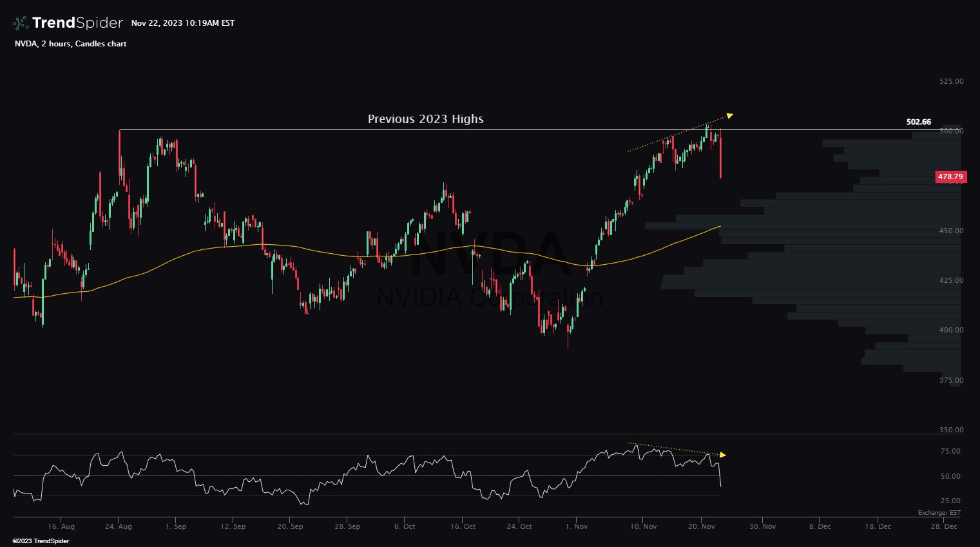The height and width of the screenshot is (547, 980).
Task: Click the 375.00 price axis label
Action: (952, 380)
